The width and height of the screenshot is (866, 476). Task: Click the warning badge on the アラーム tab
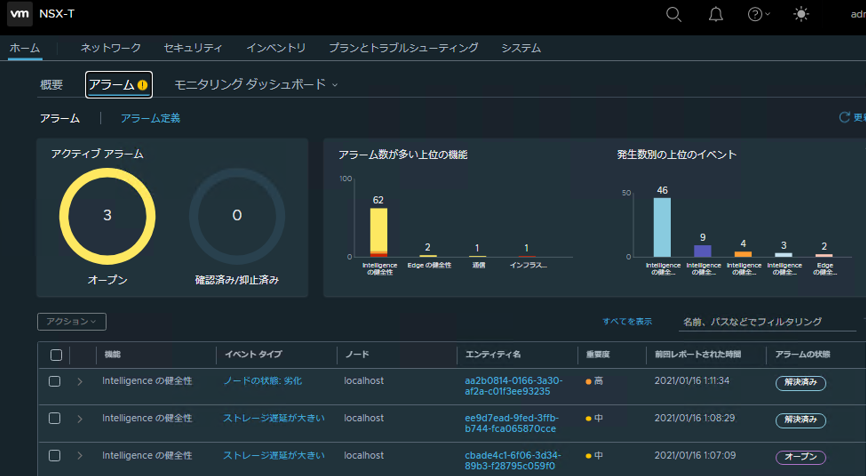click(x=142, y=85)
